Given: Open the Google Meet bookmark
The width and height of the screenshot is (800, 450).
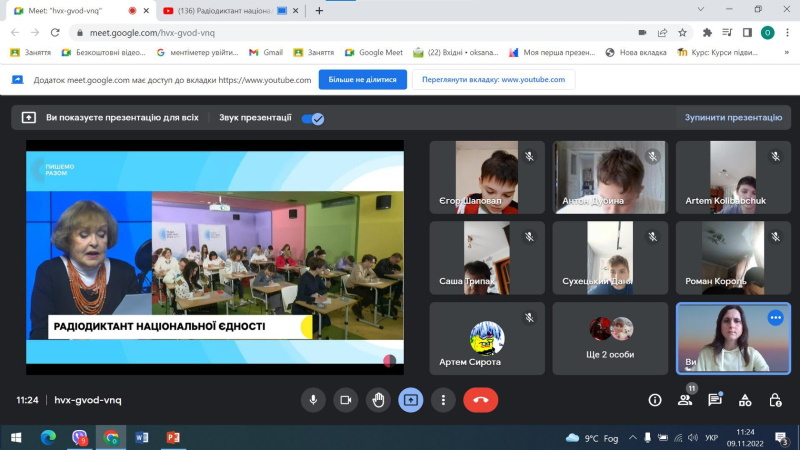Looking at the screenshot, I should tap(374, 53).
